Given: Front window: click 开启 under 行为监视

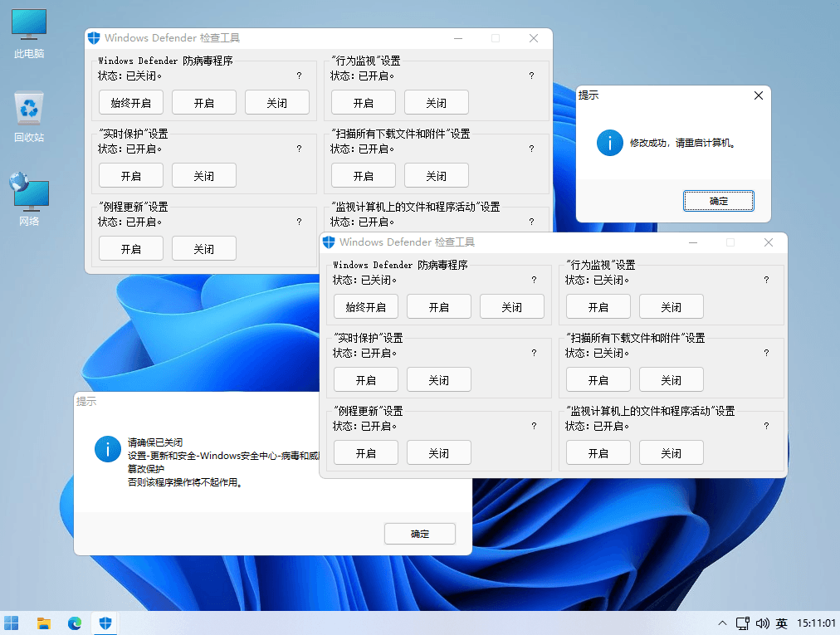Looking at the screenshot, I should (x=598, y=306).
